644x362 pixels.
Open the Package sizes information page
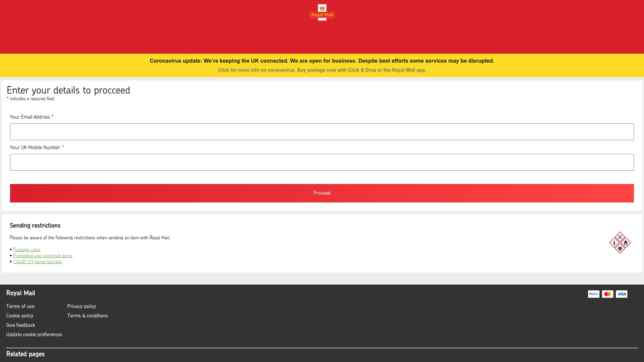26,250
